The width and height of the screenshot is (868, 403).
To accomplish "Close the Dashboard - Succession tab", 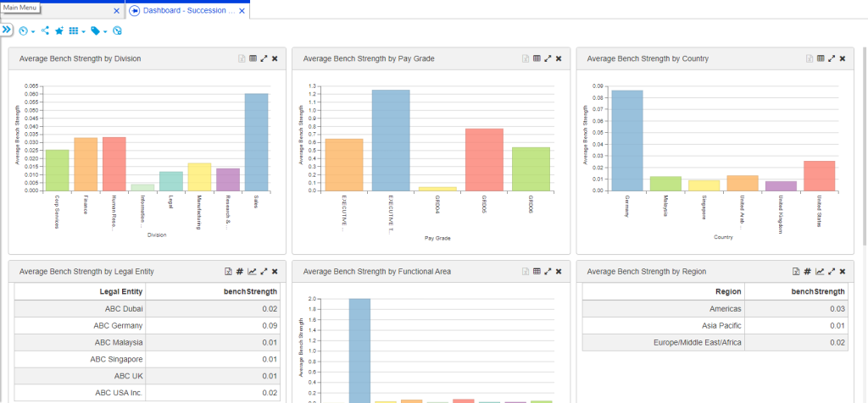I will pos(242,10).
